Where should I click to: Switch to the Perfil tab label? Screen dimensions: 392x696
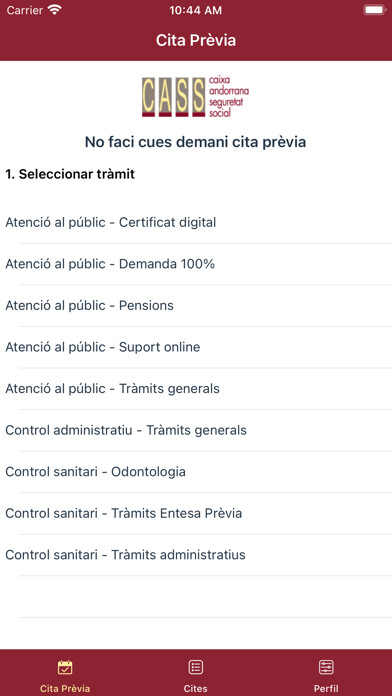[326, 688]
